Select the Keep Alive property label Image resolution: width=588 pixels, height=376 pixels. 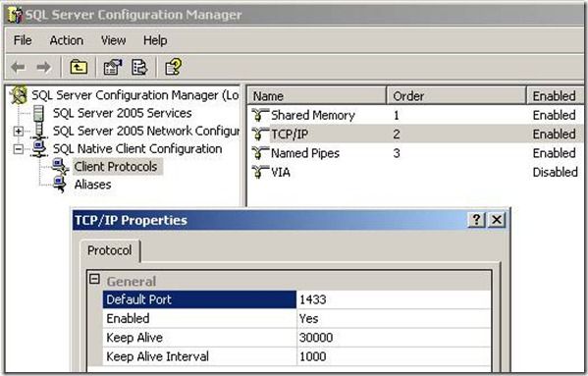tap(199, 338)
